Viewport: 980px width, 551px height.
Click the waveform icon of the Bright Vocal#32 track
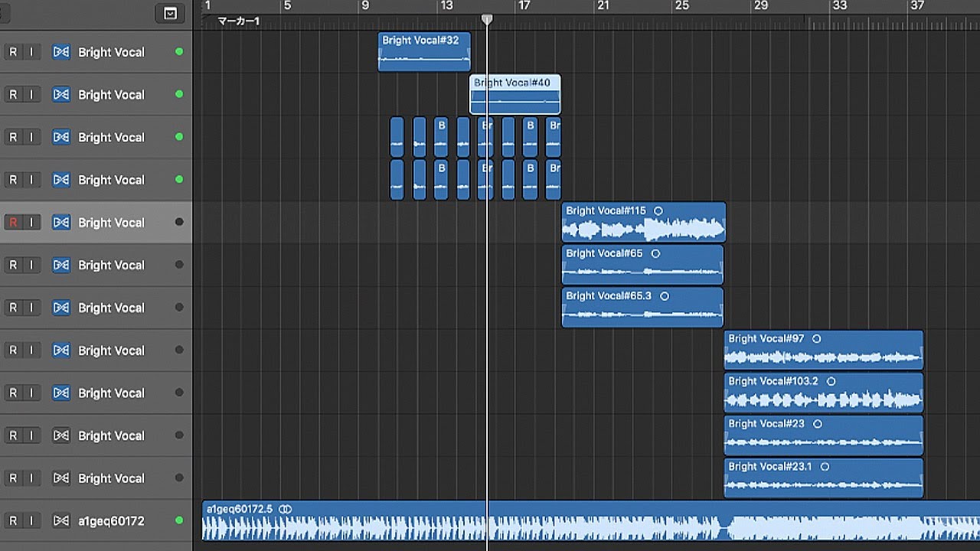(x=61, y=52)
